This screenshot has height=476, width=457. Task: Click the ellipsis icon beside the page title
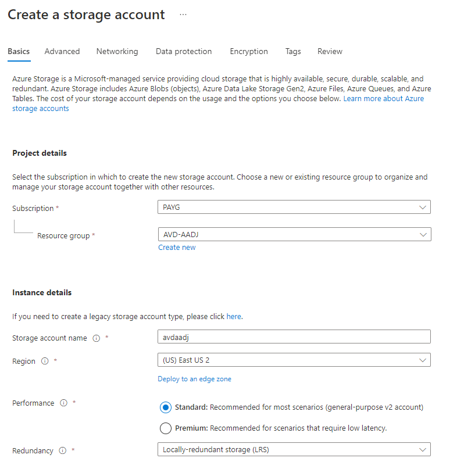[183, 15]
